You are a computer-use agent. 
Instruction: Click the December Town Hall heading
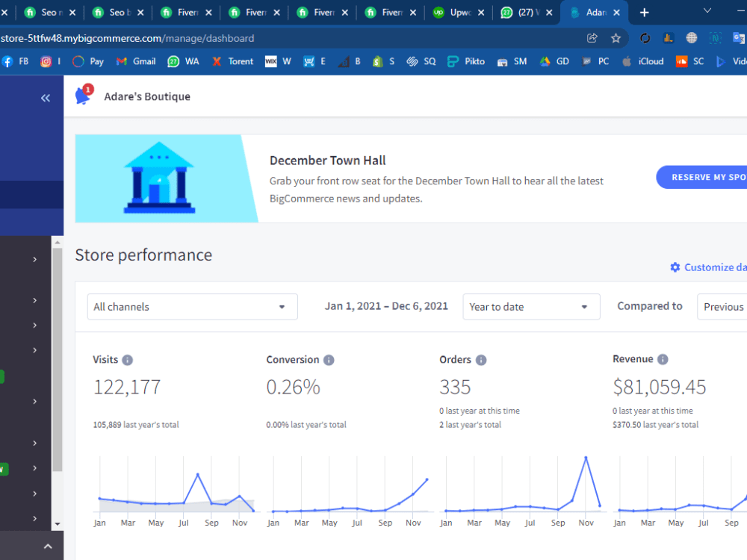[x=328, y=161]
